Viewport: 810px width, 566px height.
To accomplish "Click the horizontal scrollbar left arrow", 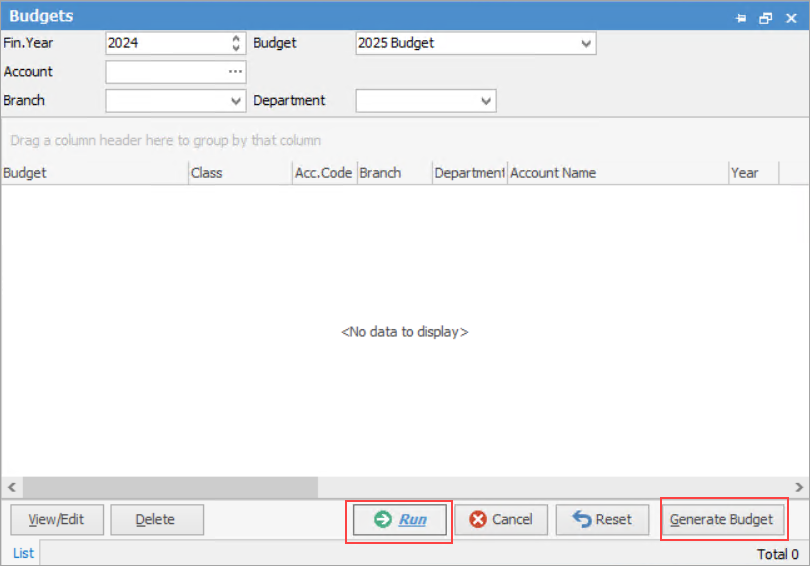I will 12,487.
